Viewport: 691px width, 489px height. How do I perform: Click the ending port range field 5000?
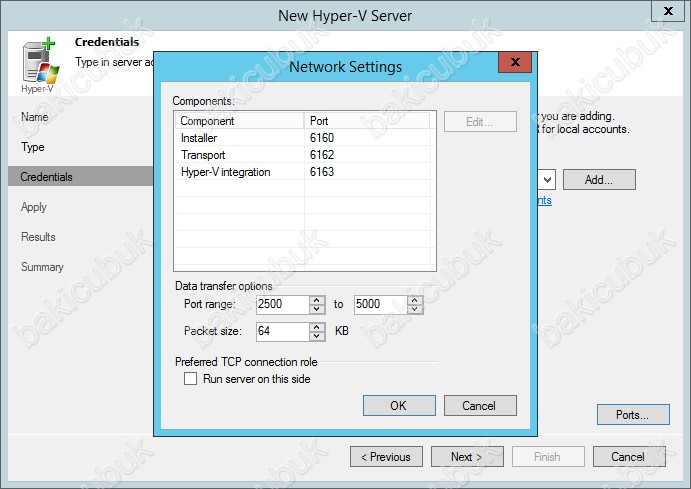point(381,304)
